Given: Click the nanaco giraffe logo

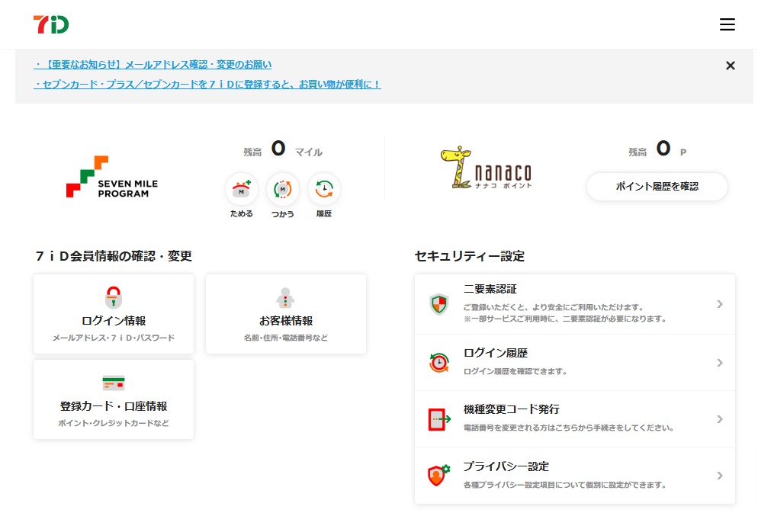Looking at the screenshot, I should [x=486, y=169].
